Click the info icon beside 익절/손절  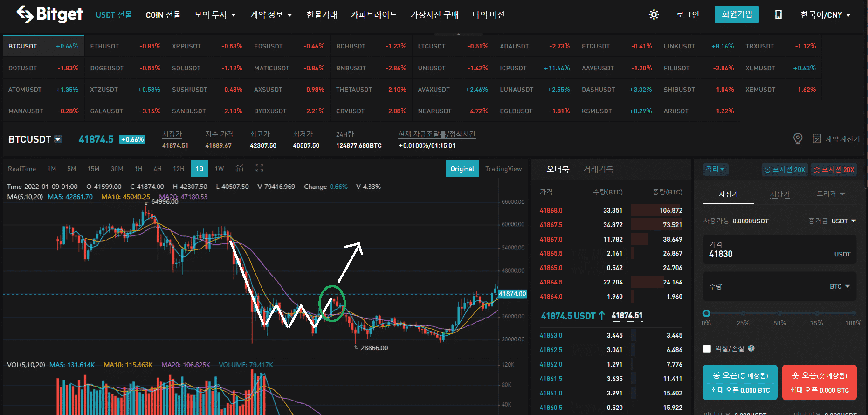[751, 348]
